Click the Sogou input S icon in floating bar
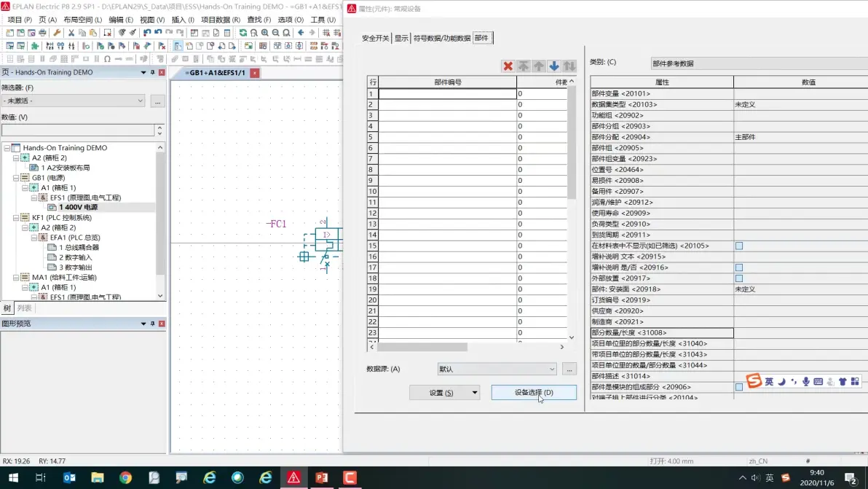The width and height of the screenshot is (868, 489). click(x=754, y=380)
